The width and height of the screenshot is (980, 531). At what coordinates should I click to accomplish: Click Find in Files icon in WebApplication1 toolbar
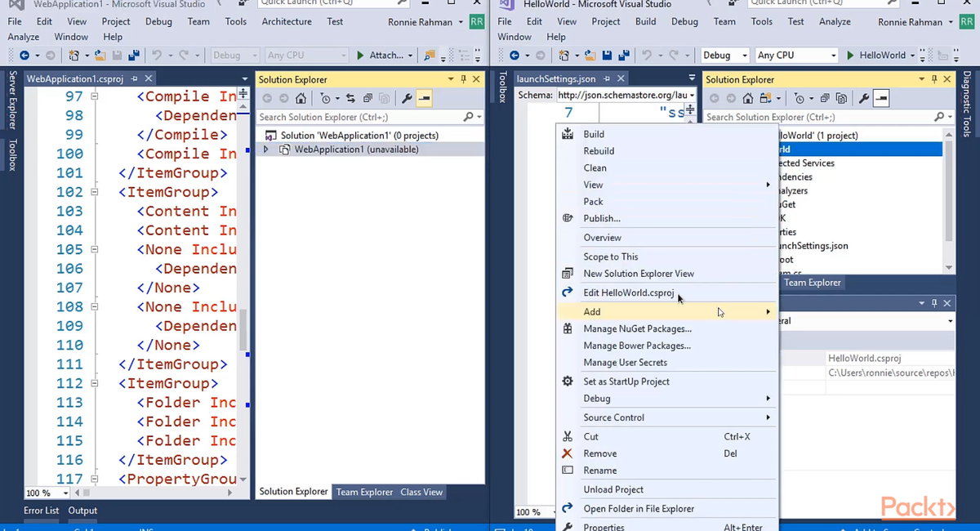click(429, 56)
